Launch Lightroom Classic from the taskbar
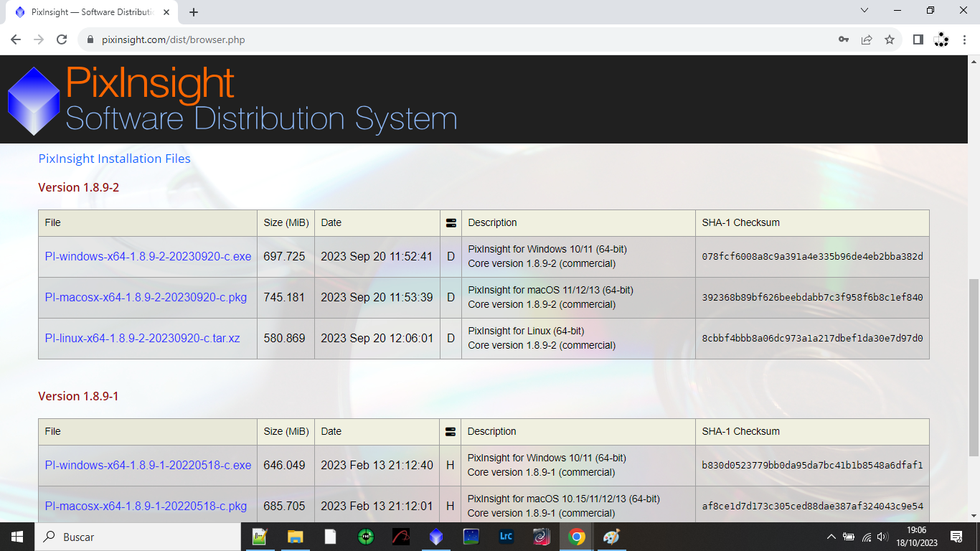Viewport: 980px width, 551px height. point(507,537)
